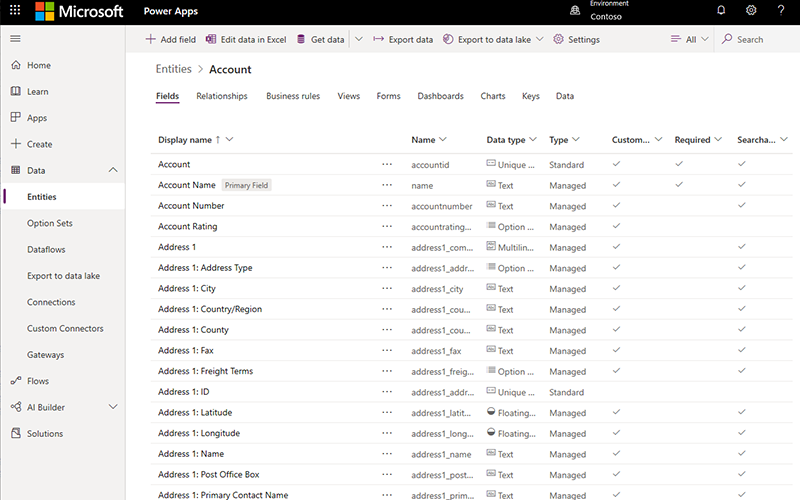Click the Contoso environment name
The height and width of the screenshot is (500, 800).
(x=606, y=16)
